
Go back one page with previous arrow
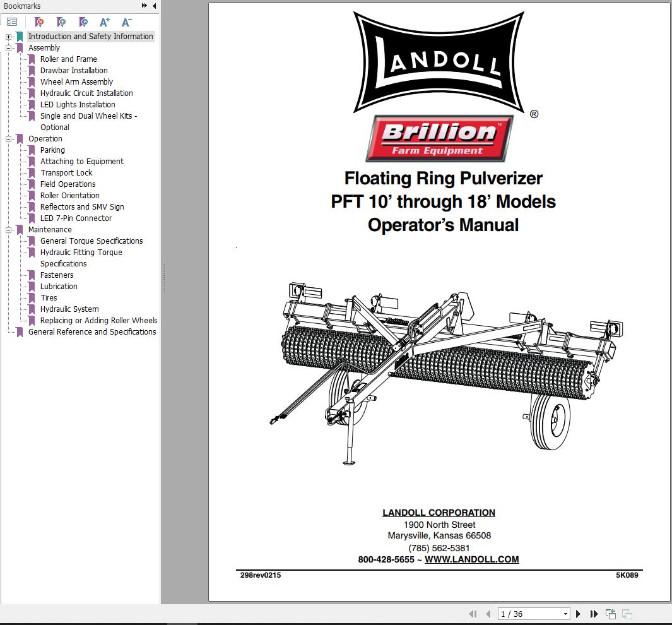pyautogui.click(x=486, y=613)
